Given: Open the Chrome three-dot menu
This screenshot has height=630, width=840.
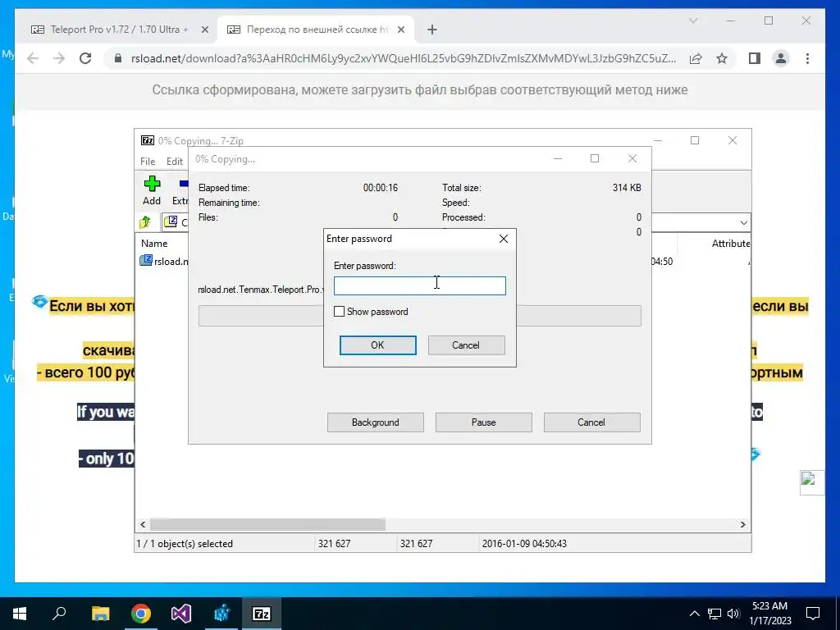Looking at the screenshot, I should 807,58.
